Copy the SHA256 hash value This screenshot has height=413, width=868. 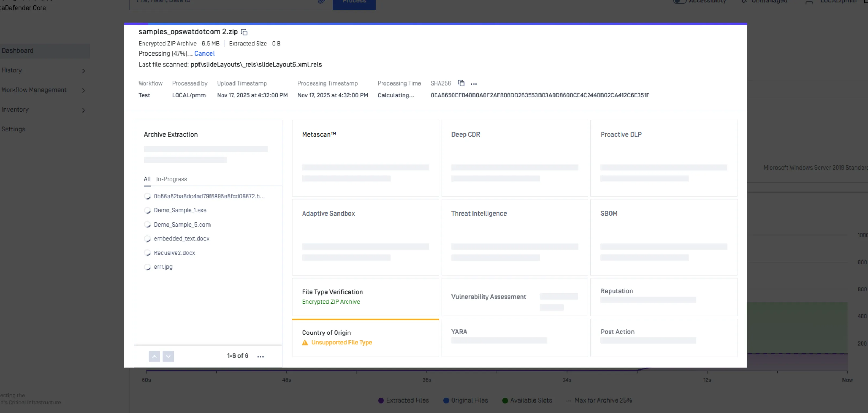[x=461, y=83]
